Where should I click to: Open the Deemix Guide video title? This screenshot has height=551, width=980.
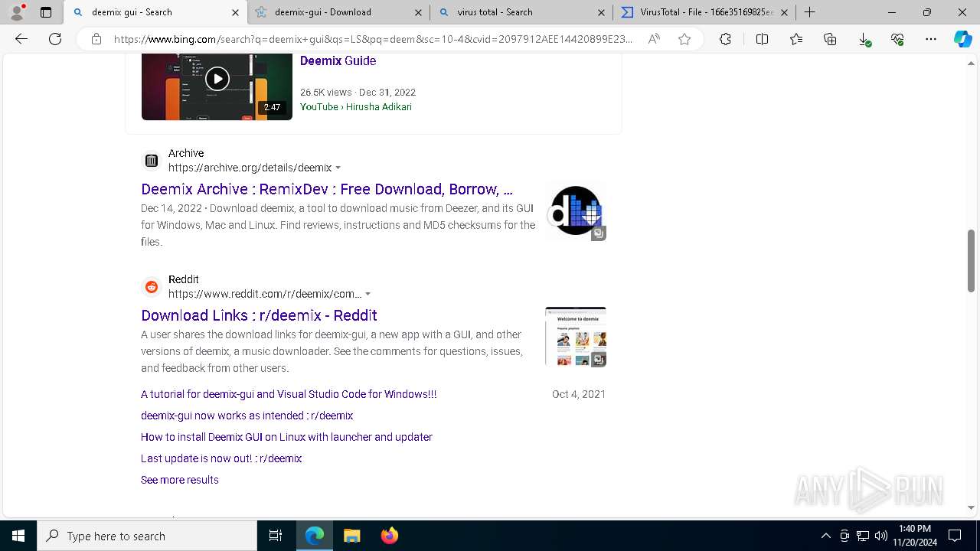coord(338,60)
